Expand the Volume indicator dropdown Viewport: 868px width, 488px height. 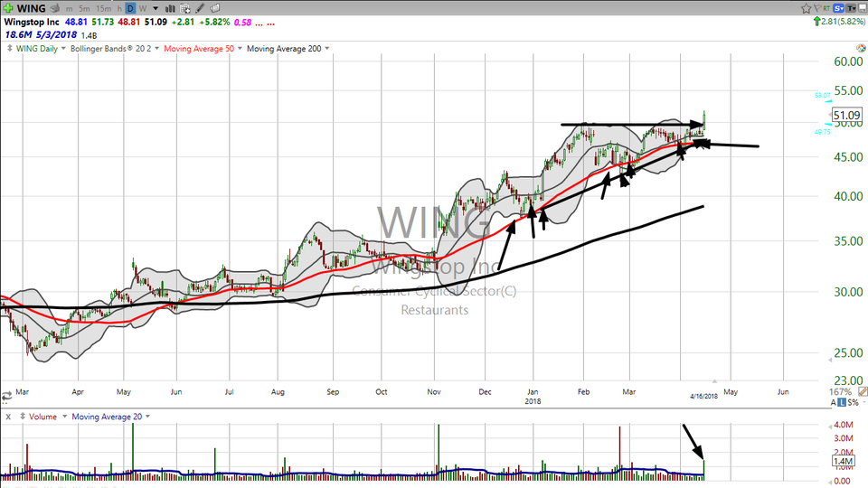[x=64, y=417]
